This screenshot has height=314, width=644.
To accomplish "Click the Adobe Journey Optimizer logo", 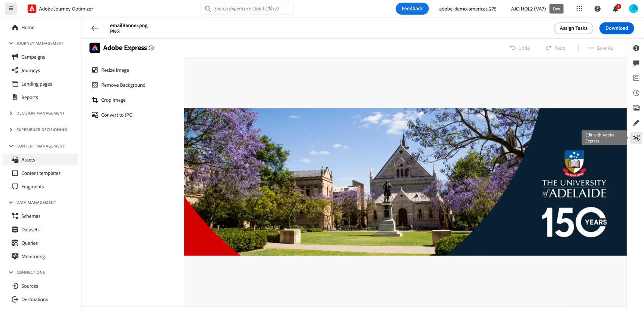I will 32,9.
